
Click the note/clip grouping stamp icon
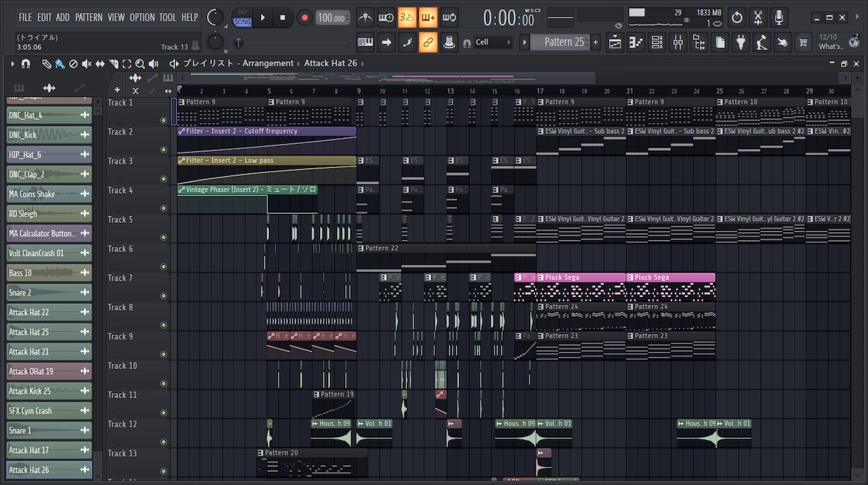coord(449,42)
